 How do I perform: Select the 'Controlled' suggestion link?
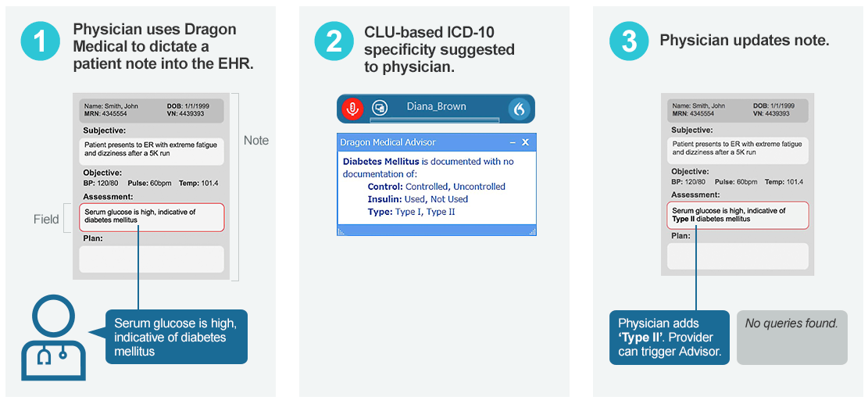427,187
